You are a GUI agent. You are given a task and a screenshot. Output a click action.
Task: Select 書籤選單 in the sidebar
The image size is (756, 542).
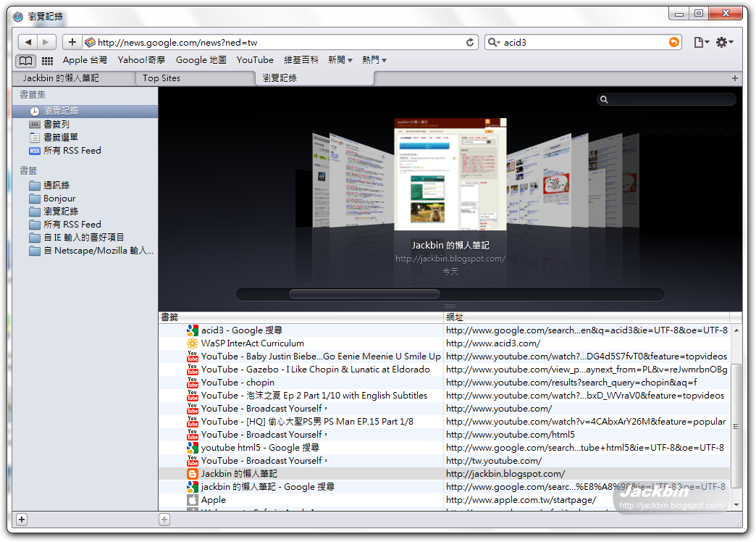pyautogui.click(x=85, y=138)
